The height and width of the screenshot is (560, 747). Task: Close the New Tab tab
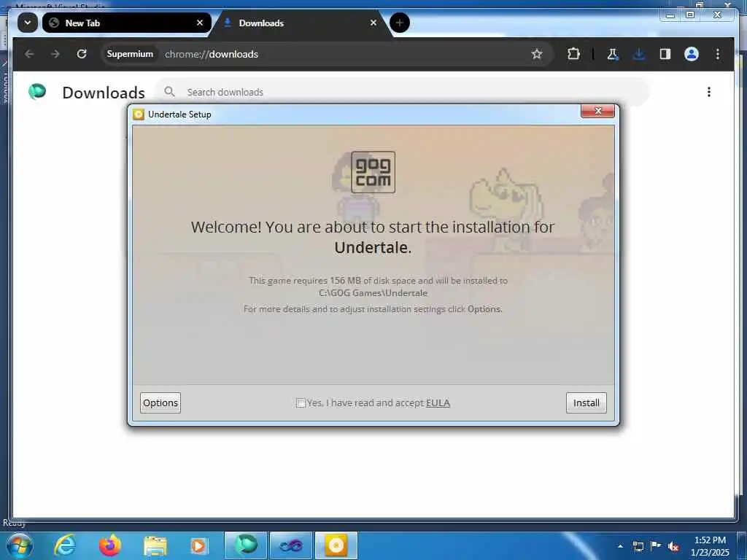pos(200,23)
